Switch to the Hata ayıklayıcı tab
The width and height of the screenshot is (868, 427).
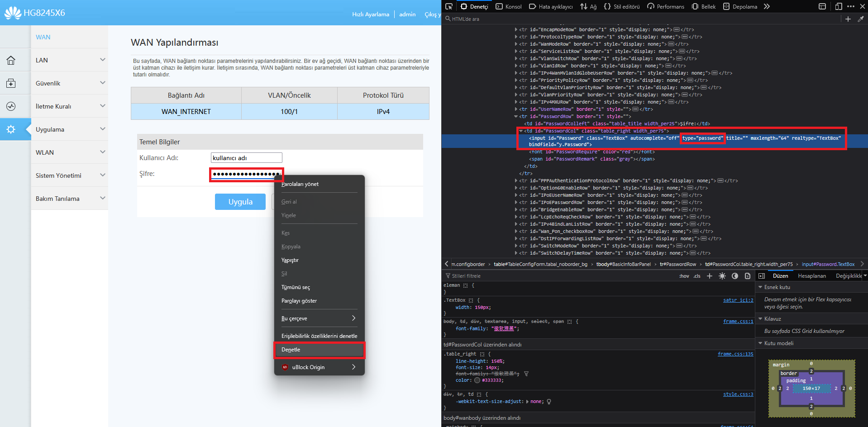(551, 6)
